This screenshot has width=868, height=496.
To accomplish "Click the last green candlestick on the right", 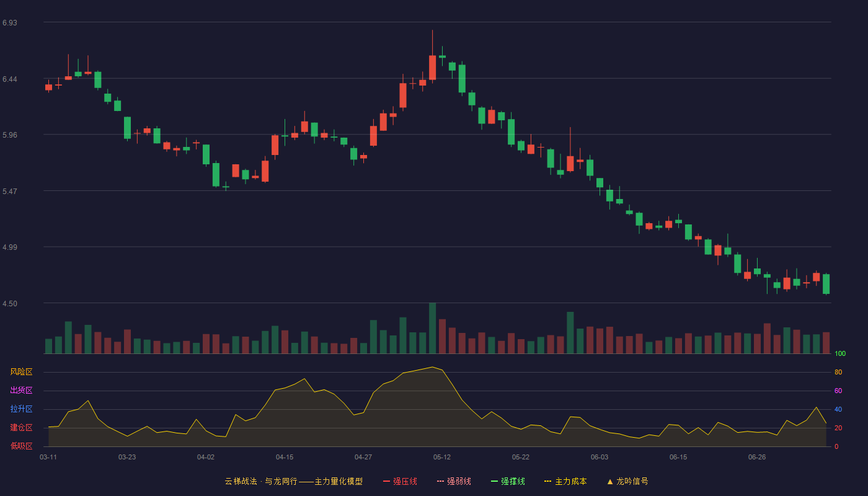I will point(826,284).
